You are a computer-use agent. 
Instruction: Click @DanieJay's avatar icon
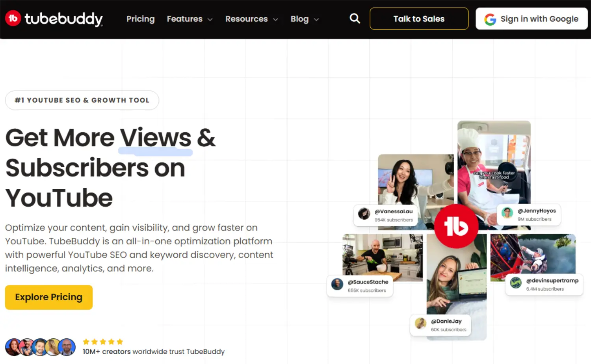click(421, 323)
